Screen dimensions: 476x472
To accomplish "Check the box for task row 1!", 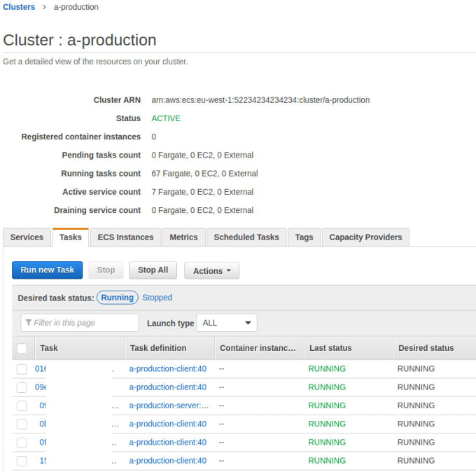I will tap(22, 461).
